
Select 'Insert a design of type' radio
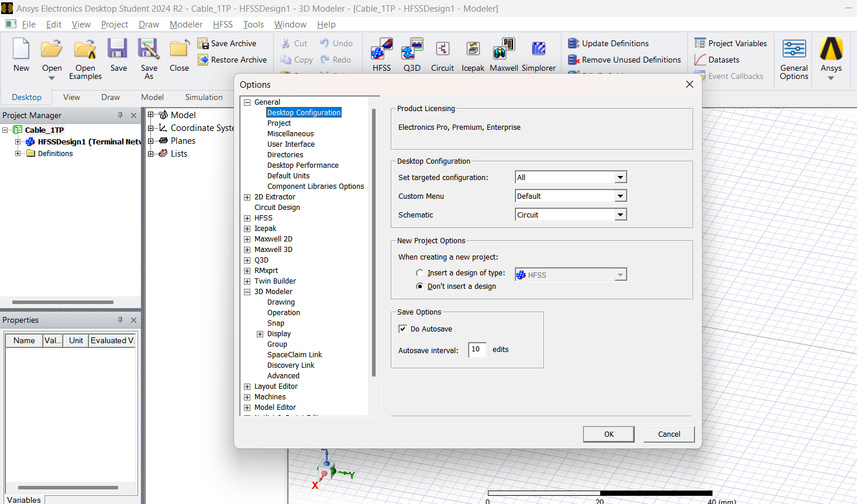(x=420, y=273)
